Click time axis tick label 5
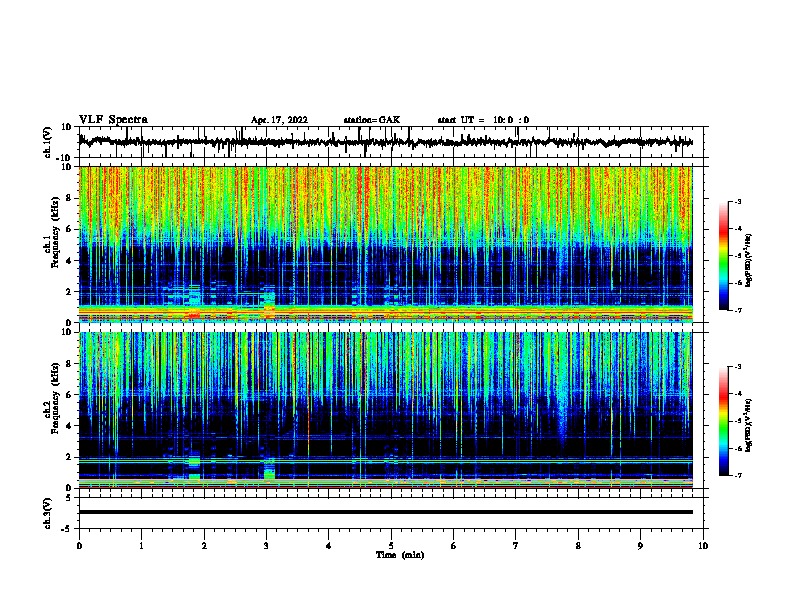792x612 pixels. click(391, 546)
